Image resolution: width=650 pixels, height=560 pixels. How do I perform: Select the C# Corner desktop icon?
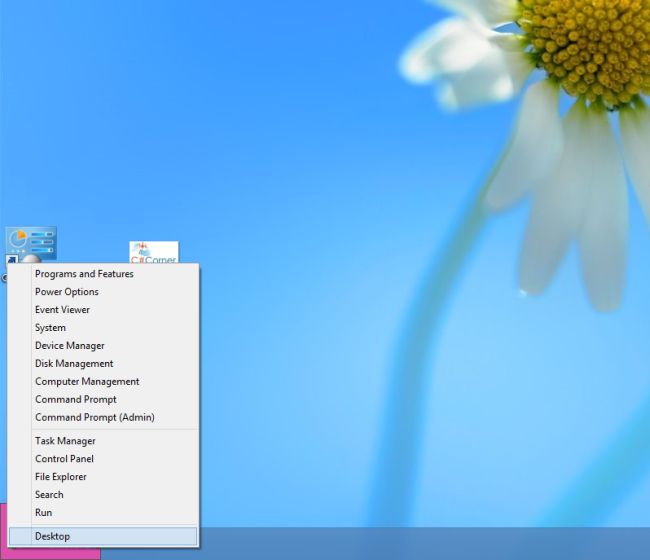(154, 252)
